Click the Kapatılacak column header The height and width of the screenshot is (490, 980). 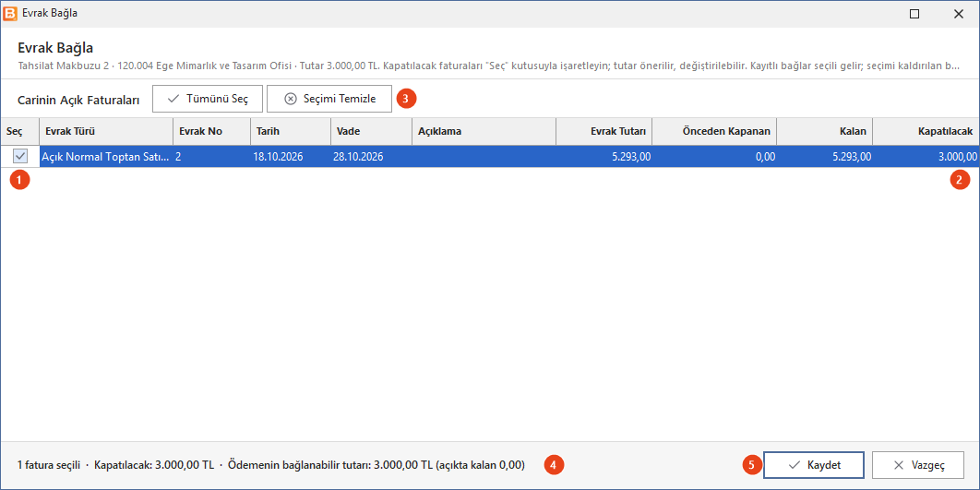coord(926,131)
